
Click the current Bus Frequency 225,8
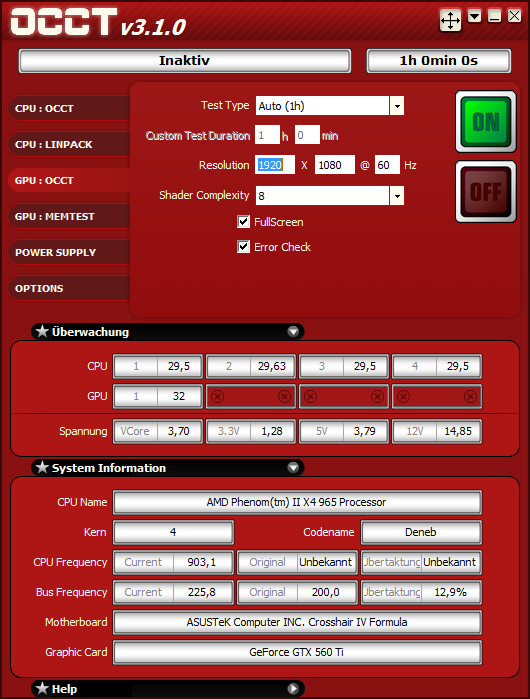(202, 592)
